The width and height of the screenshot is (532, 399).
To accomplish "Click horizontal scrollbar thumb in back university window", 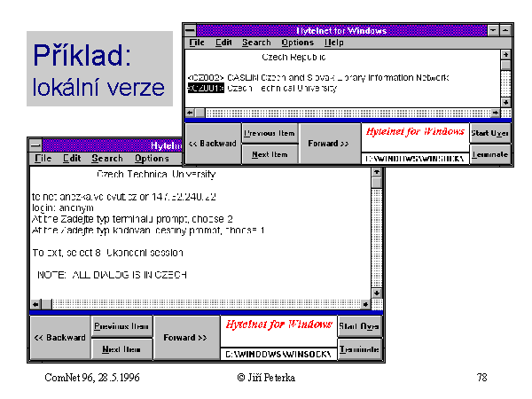I will pyautogui.click(x=47, y=304).
